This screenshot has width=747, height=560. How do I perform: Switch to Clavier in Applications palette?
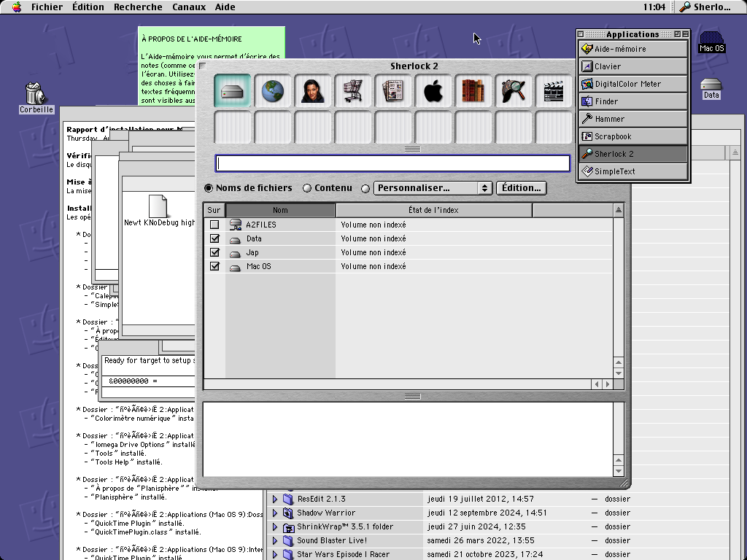click(633, 66)
